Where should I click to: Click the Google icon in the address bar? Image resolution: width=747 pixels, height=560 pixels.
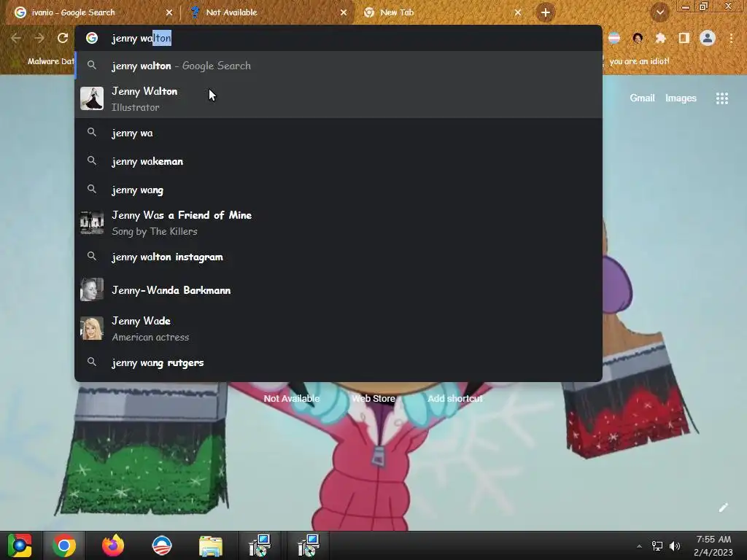(92, 38)
